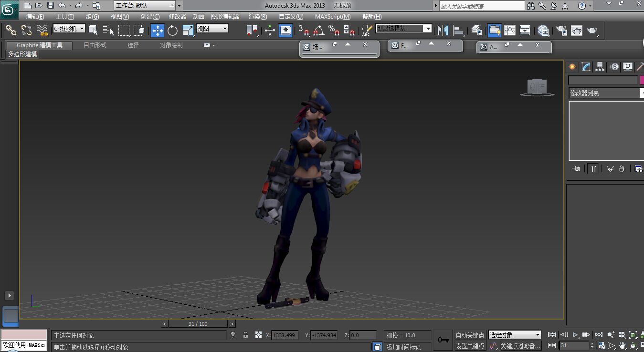The image size is (644, 352).
Task: Open 关键点过滤器 key filters button
Action: click(520, 346)
